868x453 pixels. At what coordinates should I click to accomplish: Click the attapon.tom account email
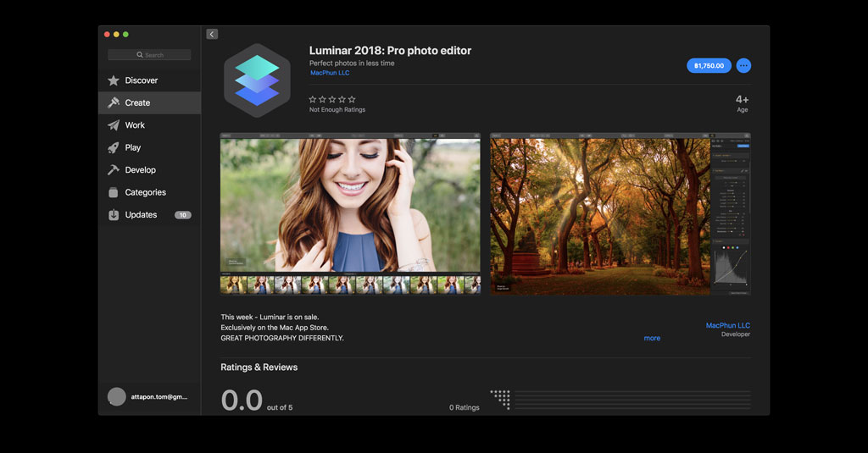[159, 396]
